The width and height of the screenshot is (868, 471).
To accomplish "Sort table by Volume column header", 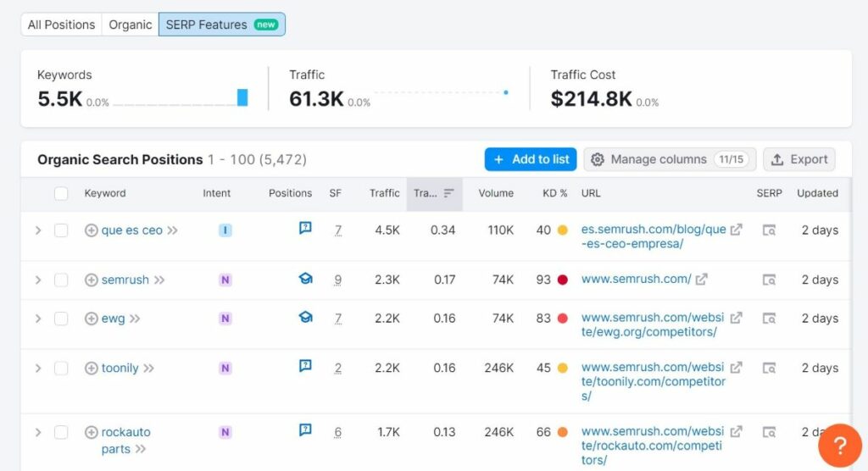I will 496,193.
